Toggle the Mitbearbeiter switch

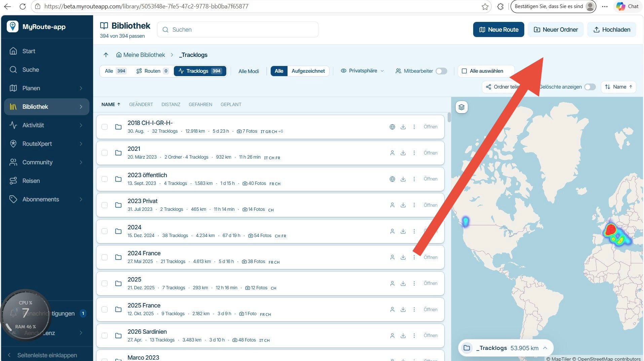point(441,71)
